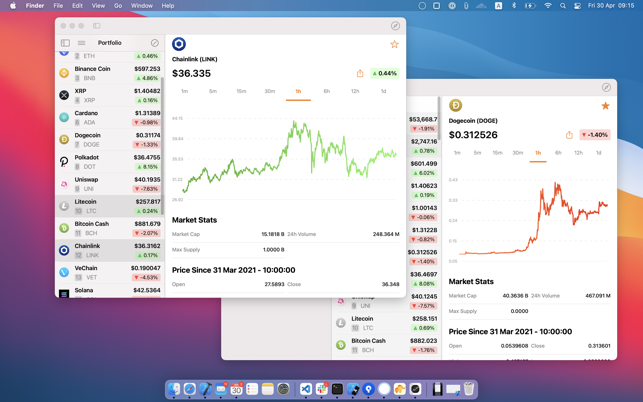
Task: Open Binance Coin in the Portfolio list
Action: 110,73
